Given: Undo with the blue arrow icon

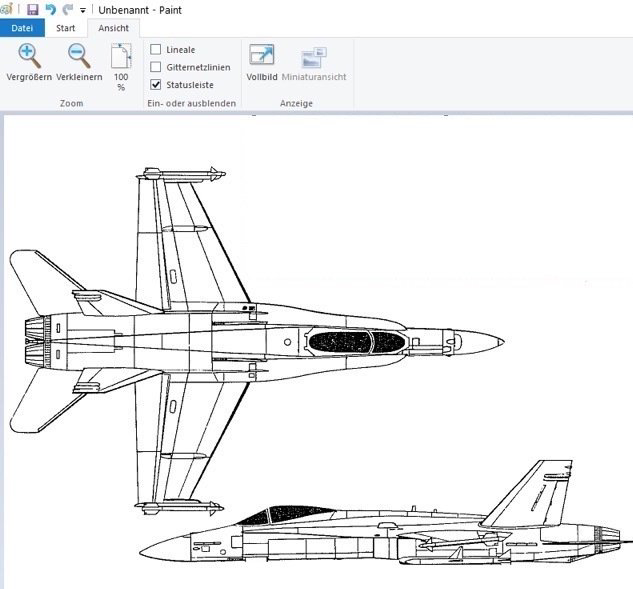Looking at the screenshot, I should (x=50, y=9).
